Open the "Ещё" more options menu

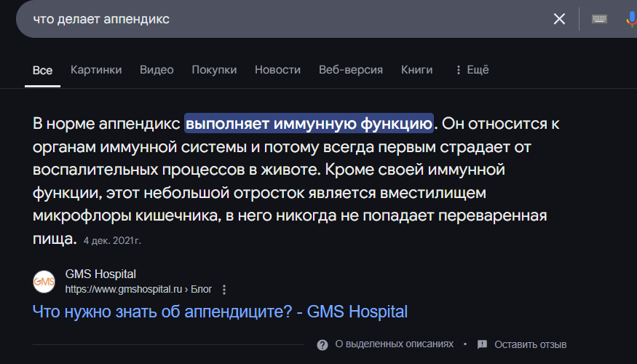(472, 70)
